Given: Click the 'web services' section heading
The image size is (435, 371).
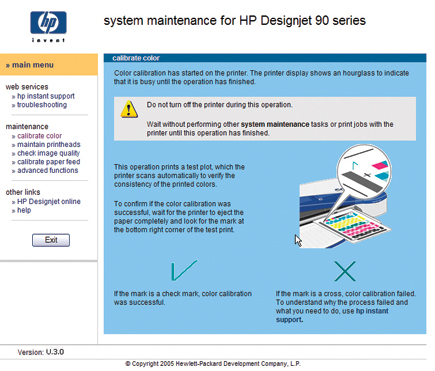Looking at the screenshot, I should 27,87.
